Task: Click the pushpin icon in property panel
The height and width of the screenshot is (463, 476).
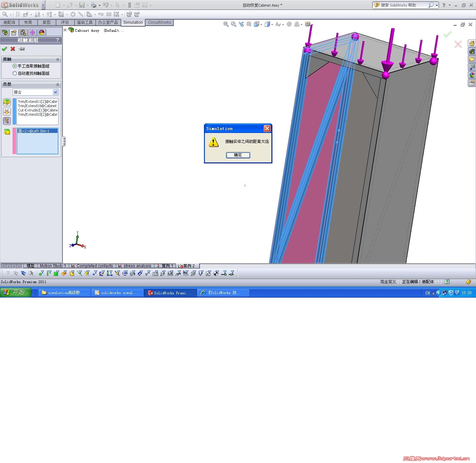Action: click(22, 49)
